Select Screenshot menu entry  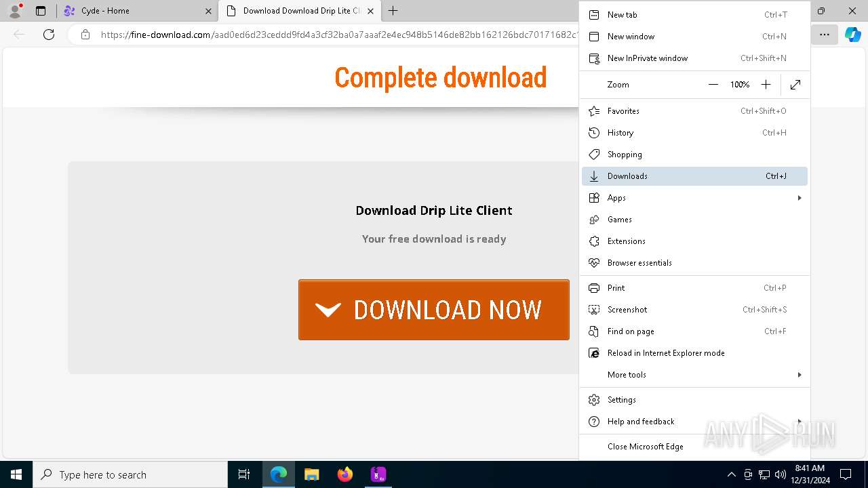(x=694, y=310)
